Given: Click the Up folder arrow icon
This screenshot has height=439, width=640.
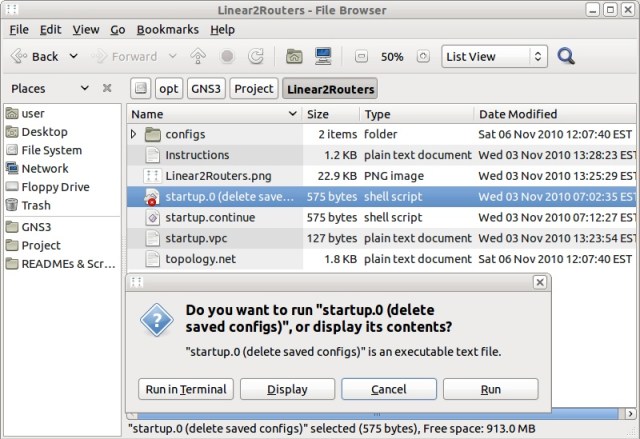Looking at the screenshot, I should (198, 57).
